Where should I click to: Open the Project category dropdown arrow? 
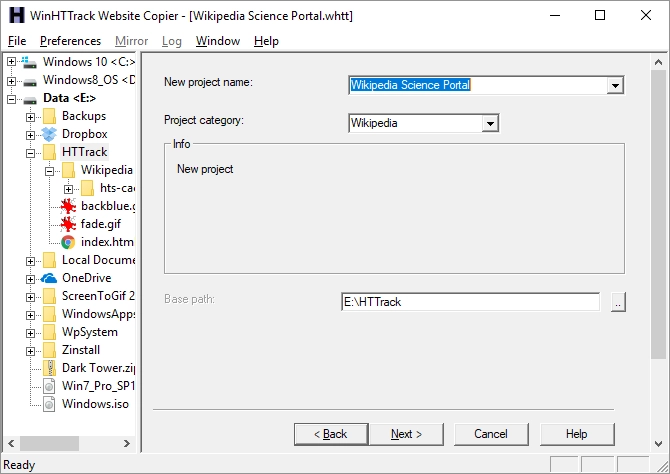pyautogui.click(x=489, y=124)
